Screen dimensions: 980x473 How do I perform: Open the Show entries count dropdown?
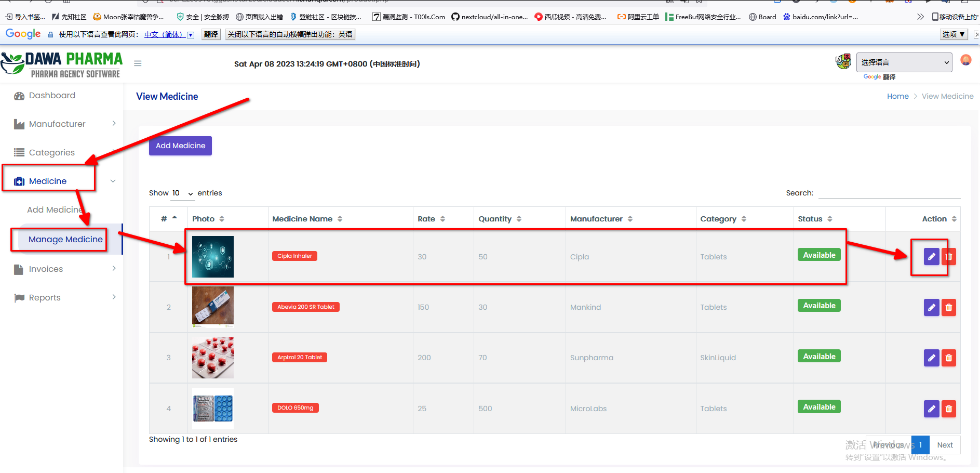182,193
